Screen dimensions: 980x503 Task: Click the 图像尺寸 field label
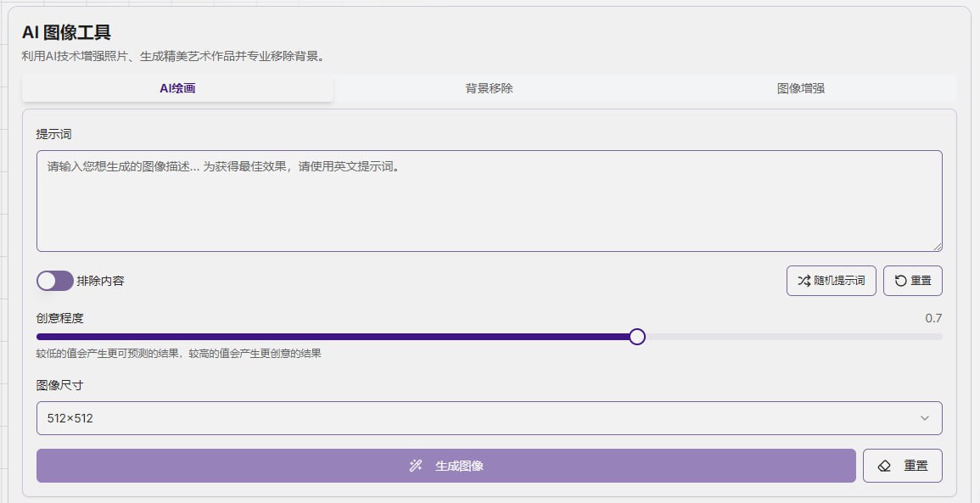pos(59,385)
